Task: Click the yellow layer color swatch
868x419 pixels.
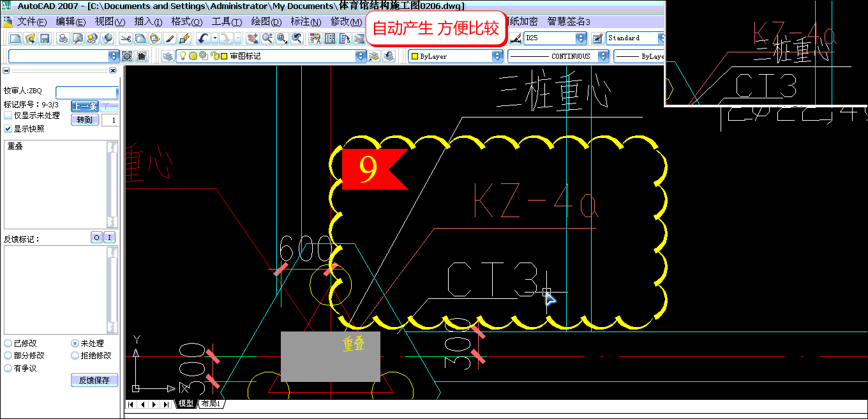Action: [224, 56]
